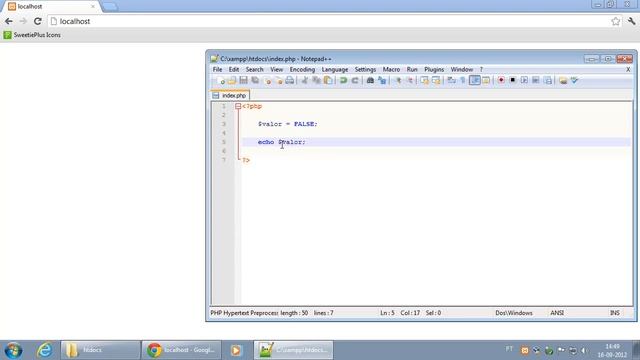Play back the recorded macro

(524, 80)
